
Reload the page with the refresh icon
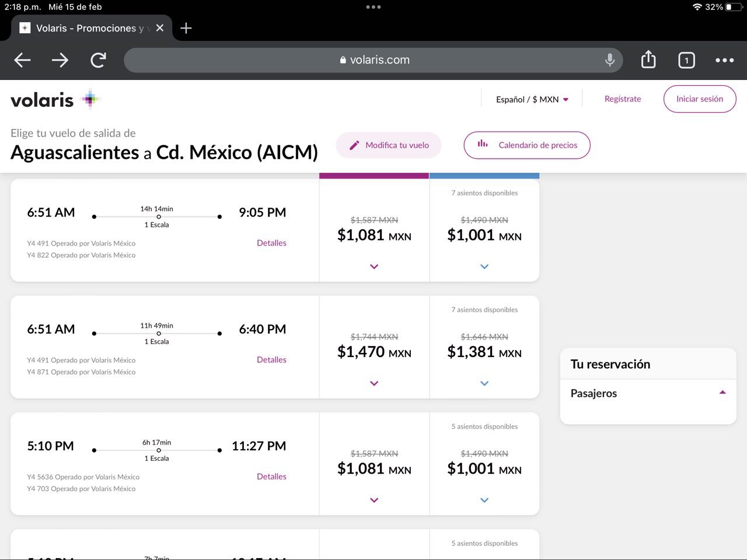[98, 60]
